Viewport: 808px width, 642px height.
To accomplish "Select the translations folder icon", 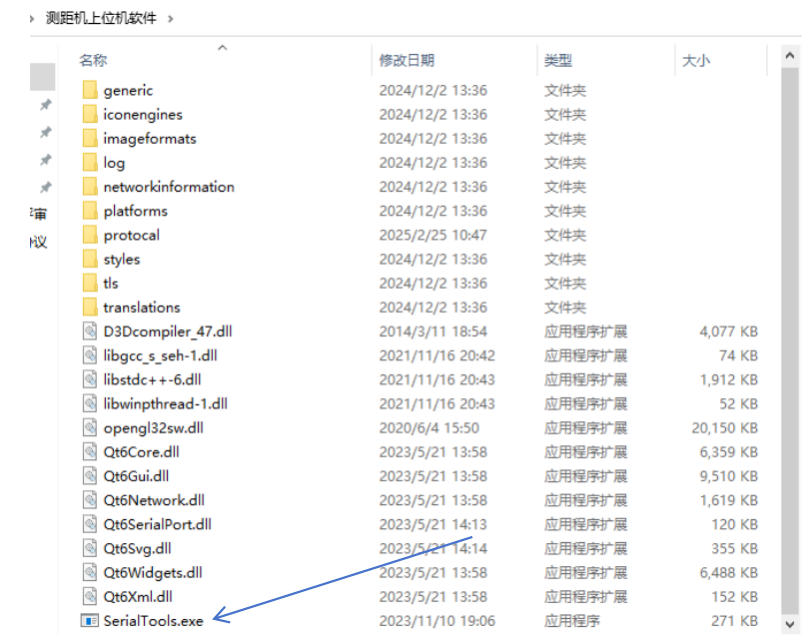I will tap(89, 308).
